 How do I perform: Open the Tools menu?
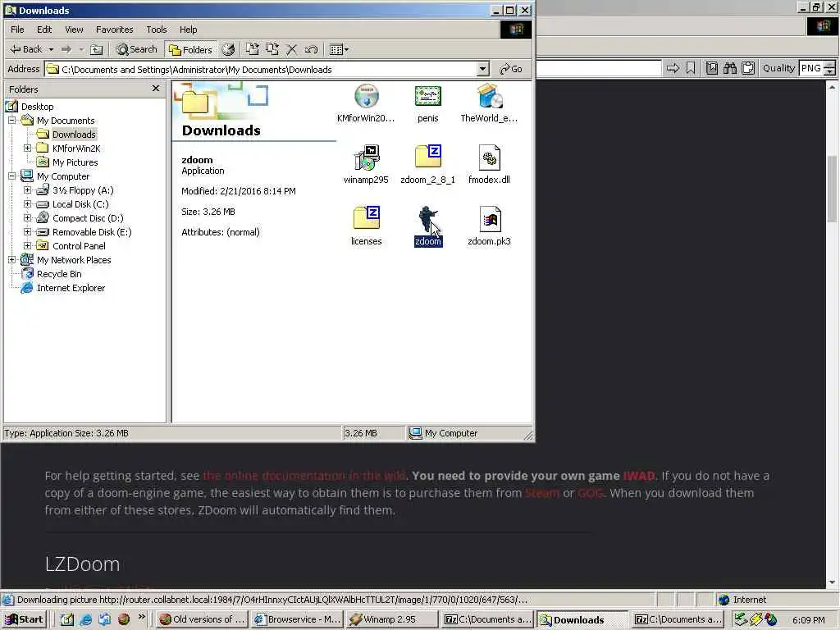click(x=157, y=30)
